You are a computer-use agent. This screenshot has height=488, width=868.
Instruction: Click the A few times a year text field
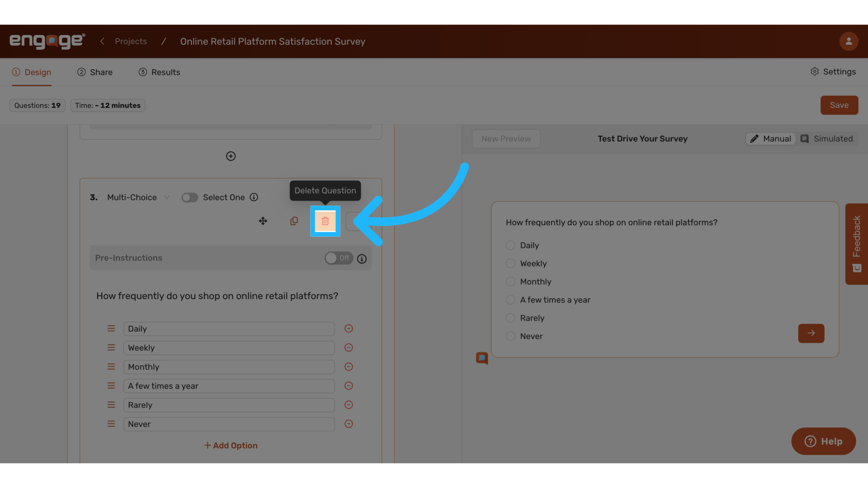(229, 386)
